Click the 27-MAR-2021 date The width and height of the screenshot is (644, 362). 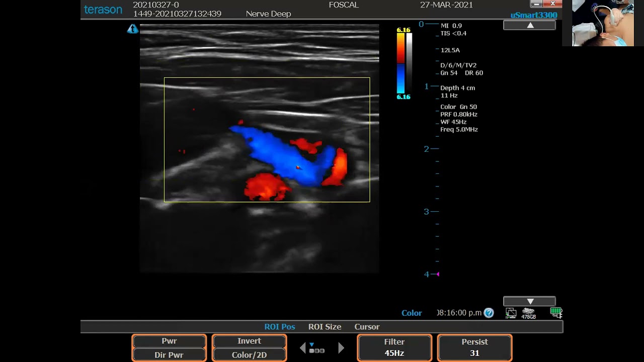coord(446,5)
